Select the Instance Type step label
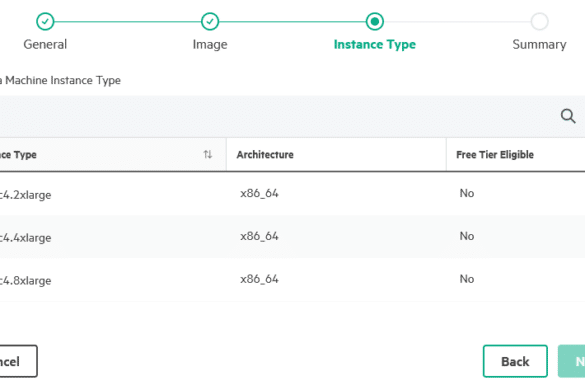Viewport: 585px width, 390px height. pyautogui.click(x=375, y=44)
